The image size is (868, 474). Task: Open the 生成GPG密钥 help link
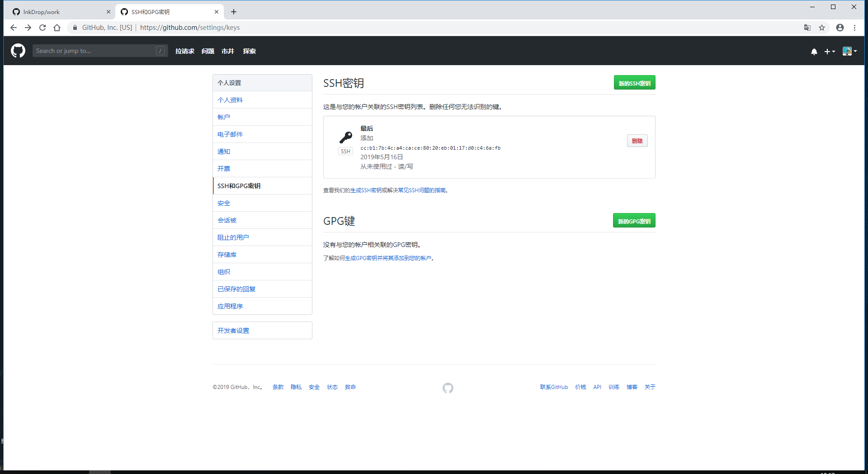[388, 258]
